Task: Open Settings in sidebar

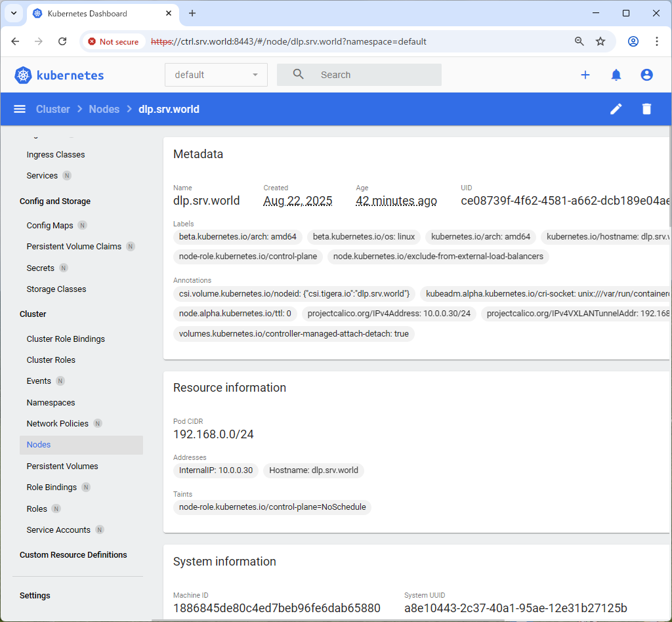Action: pos(35,595)
